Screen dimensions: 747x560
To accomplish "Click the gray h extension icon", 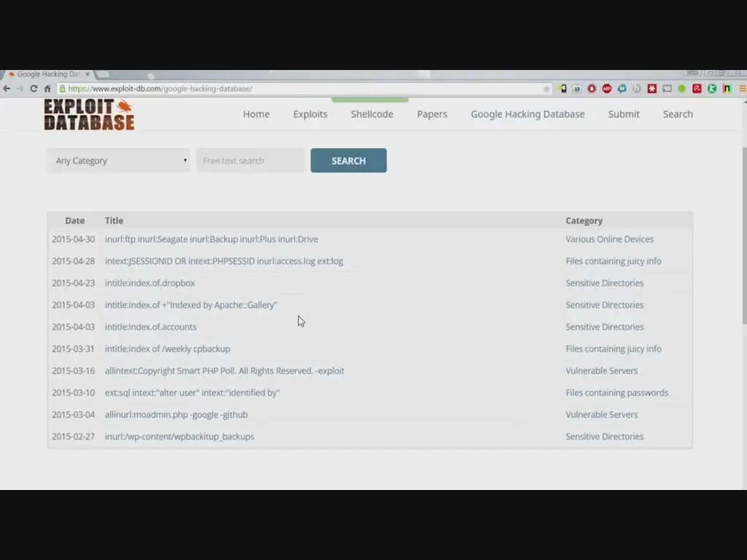I will coord(637,88).
